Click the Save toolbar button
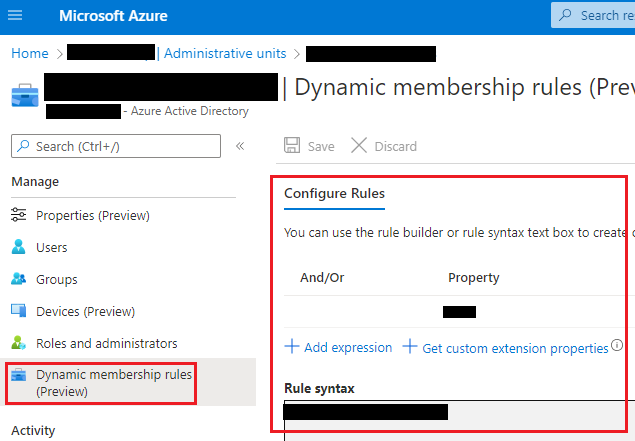Image resolution: width=635 pixels, height=441 pixels. (x=309, y=146)
